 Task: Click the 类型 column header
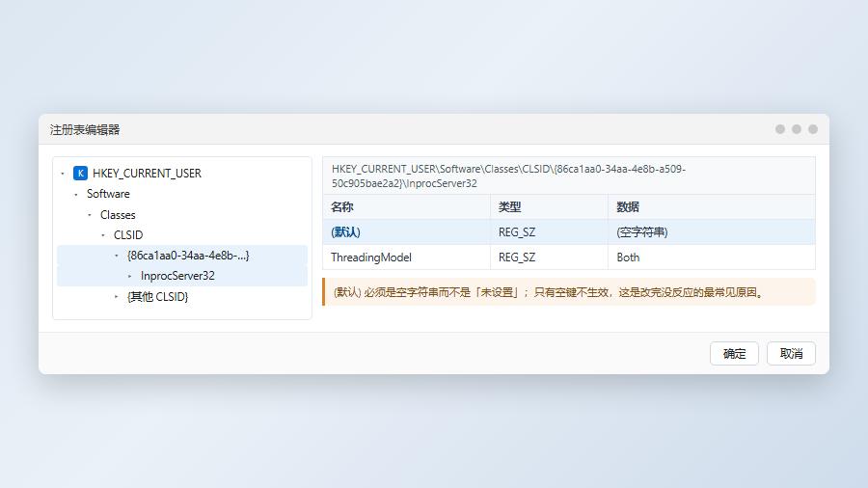(549, 207)
